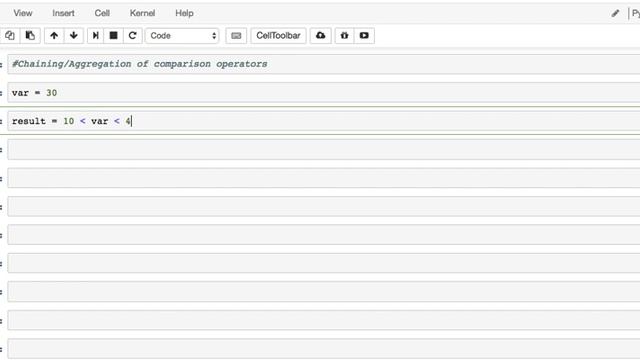This screenshot has width=640, height=360.
Task: Click the video player icon in toolbar
Action: 364,36
